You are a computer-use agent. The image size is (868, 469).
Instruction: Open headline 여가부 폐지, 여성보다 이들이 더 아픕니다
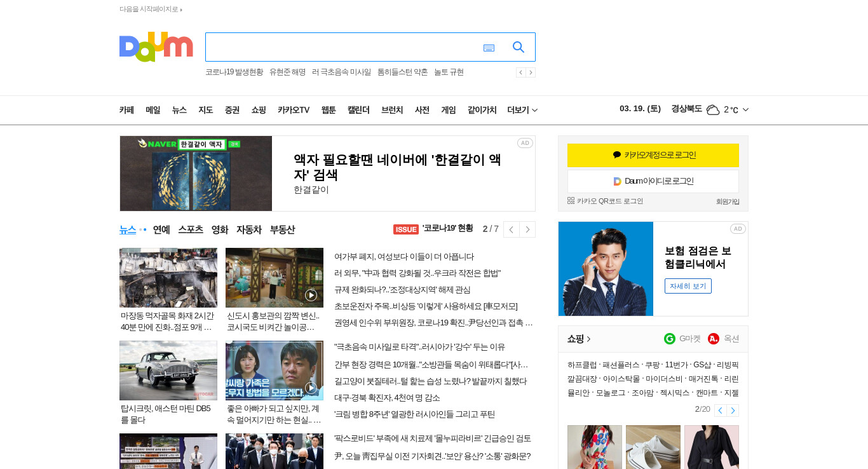404,257
